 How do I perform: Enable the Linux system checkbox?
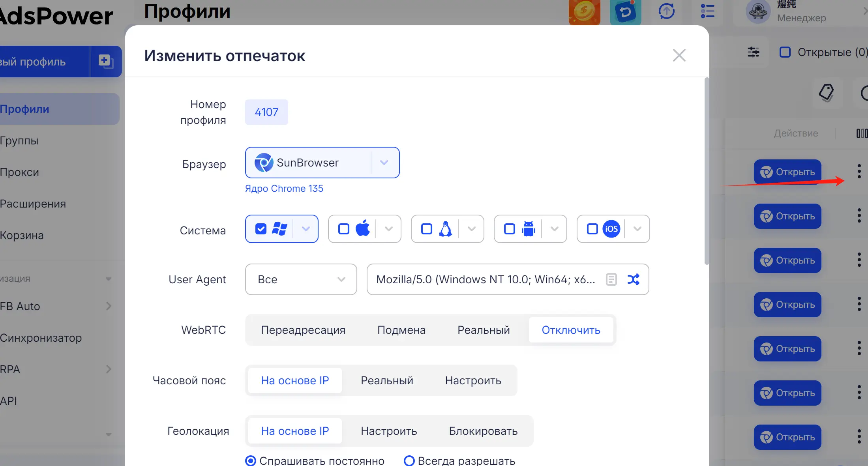427,229
